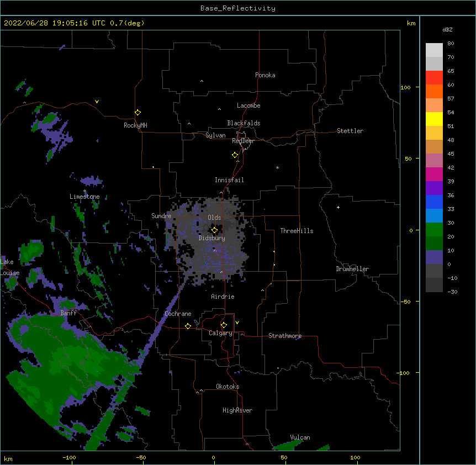Click the Cochrane town label
476x465 pixels.
tap(178, 314)
